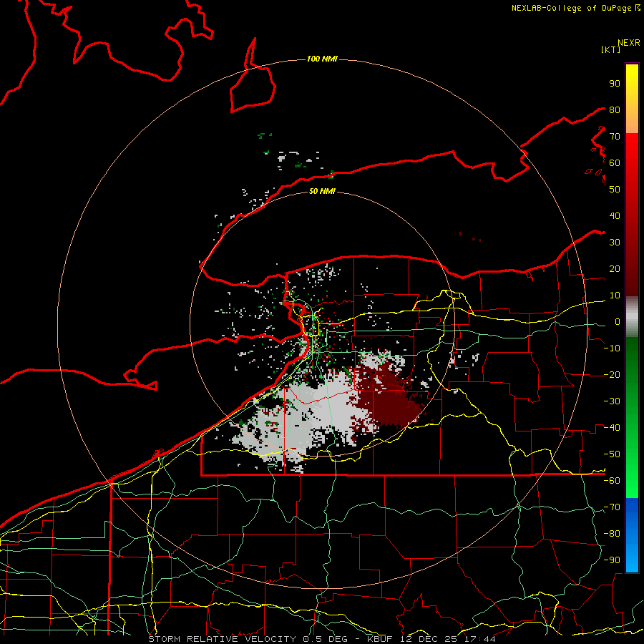The height and width of the screenshot is (644, 644).
Task: Click the "[KT]" units label above the scale
Action: (x=610, y=49)
